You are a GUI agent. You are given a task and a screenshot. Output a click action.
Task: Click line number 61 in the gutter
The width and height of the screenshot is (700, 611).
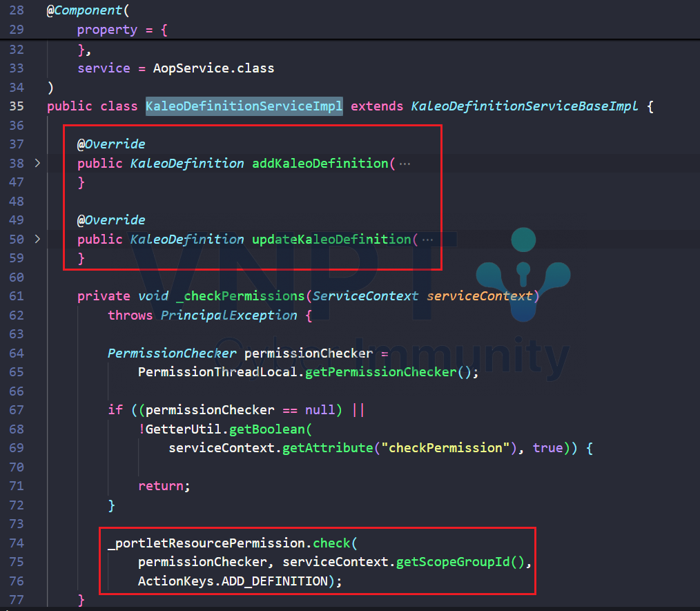point(17,296)
